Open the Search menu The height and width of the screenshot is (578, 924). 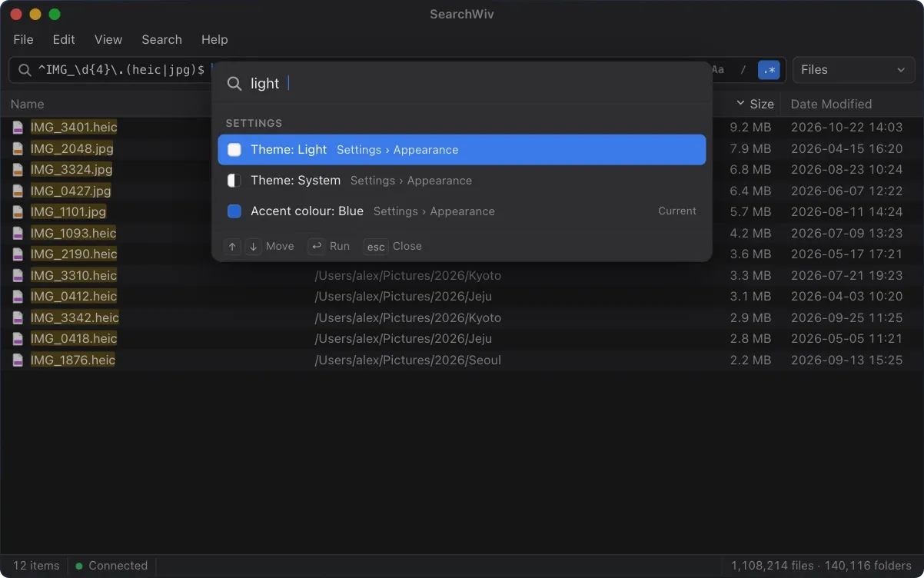161,39
